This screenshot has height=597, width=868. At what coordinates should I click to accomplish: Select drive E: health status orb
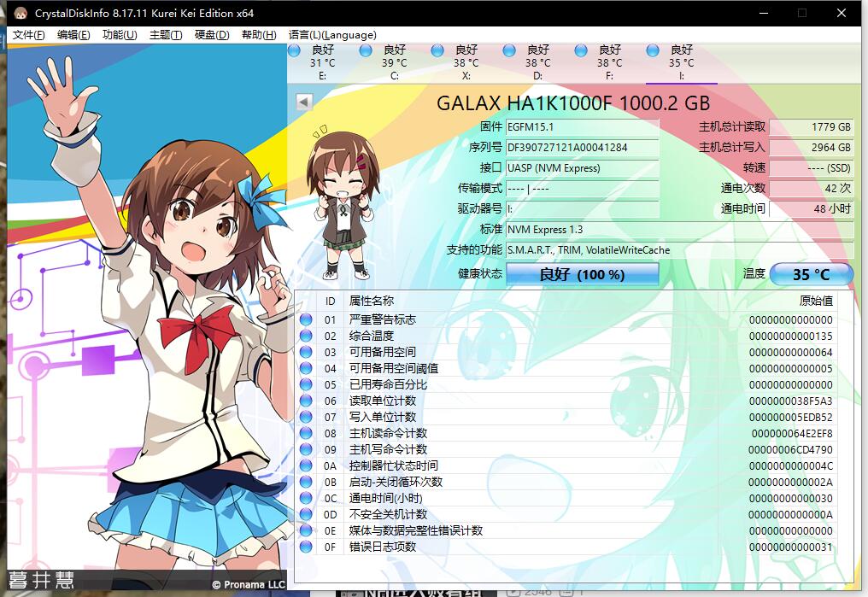pos(294,51)
